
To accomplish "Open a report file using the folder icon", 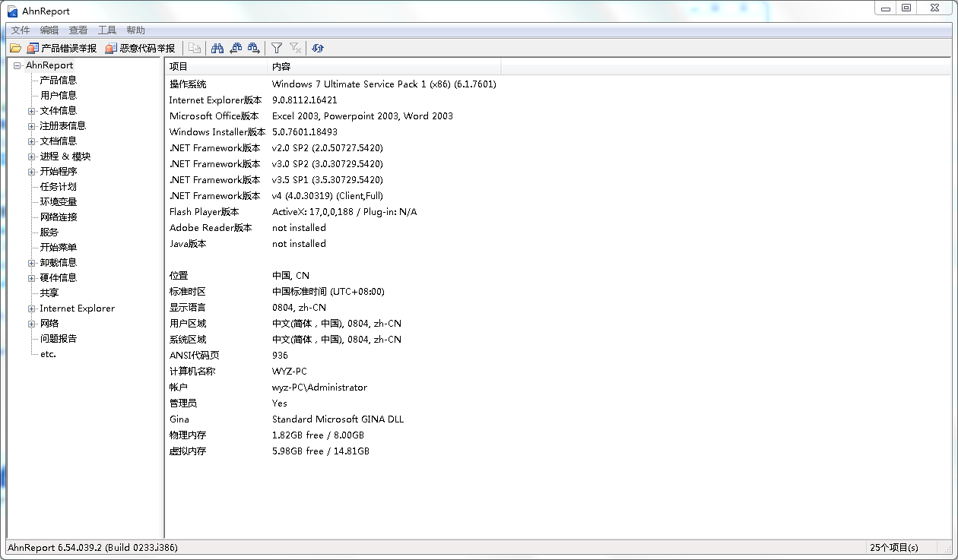I will click(x=15, y=48).
